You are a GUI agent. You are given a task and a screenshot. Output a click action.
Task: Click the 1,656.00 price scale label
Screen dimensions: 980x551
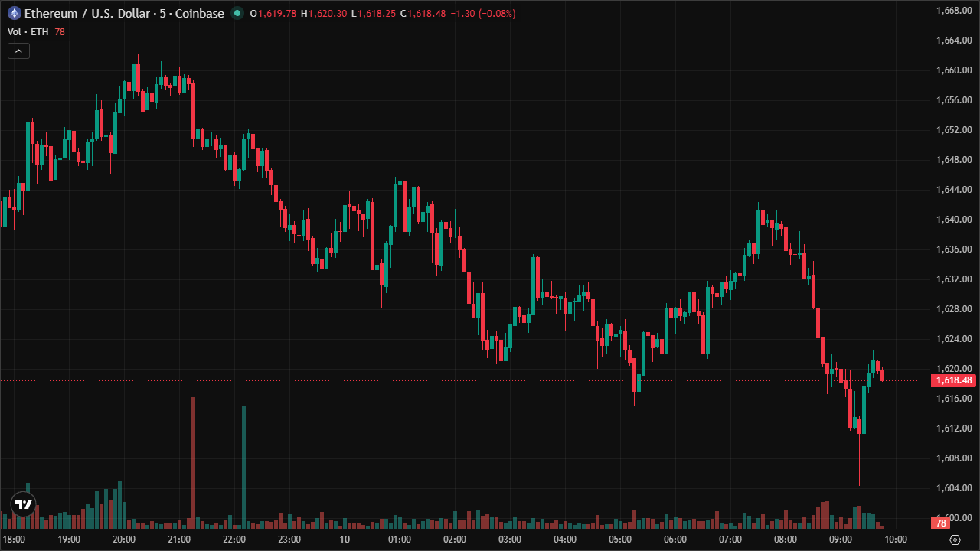pyautogui.click(x=954, y=99)
